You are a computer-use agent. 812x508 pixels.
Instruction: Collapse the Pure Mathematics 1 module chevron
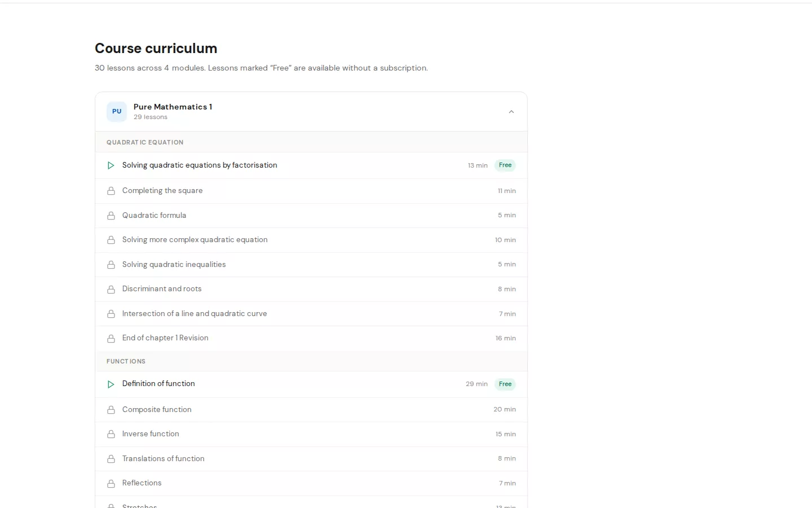(x=511, y=112)
